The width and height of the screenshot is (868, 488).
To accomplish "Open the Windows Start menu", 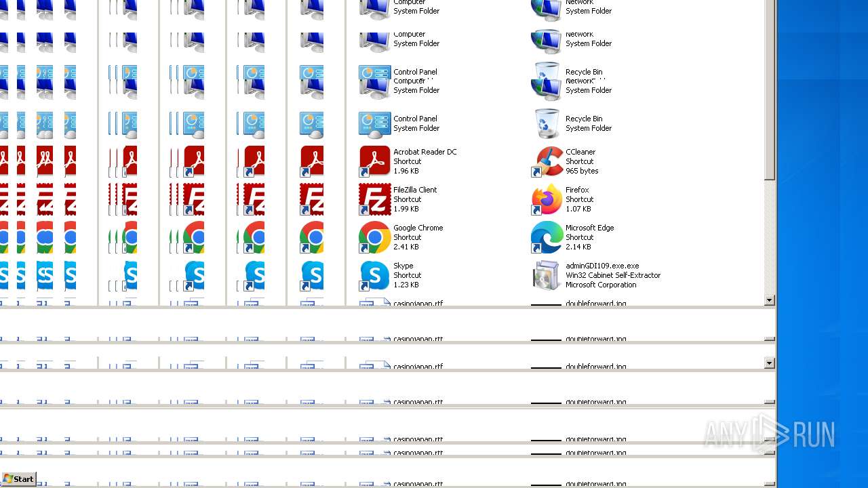I will point(18,479).
